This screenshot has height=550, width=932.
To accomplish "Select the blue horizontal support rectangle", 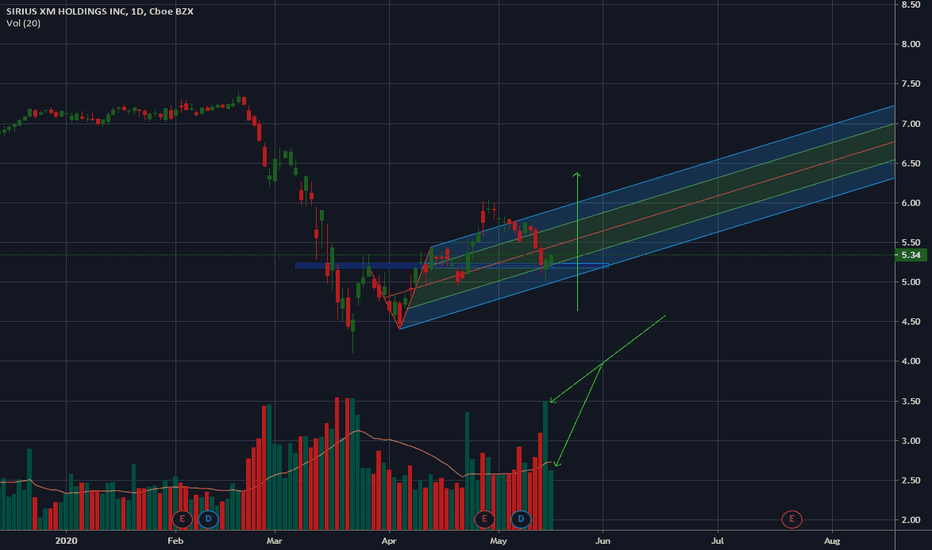I will pyautogui.click(x=452, y=266).
